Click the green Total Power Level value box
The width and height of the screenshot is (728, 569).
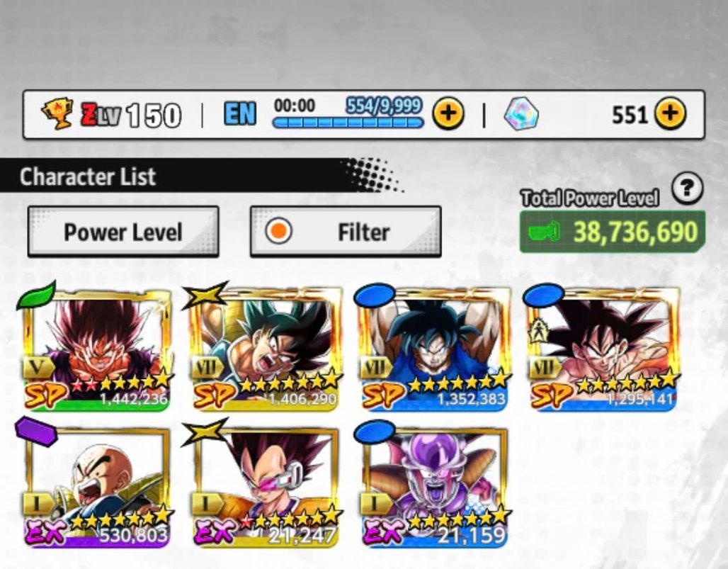click(x=613, y=231)
